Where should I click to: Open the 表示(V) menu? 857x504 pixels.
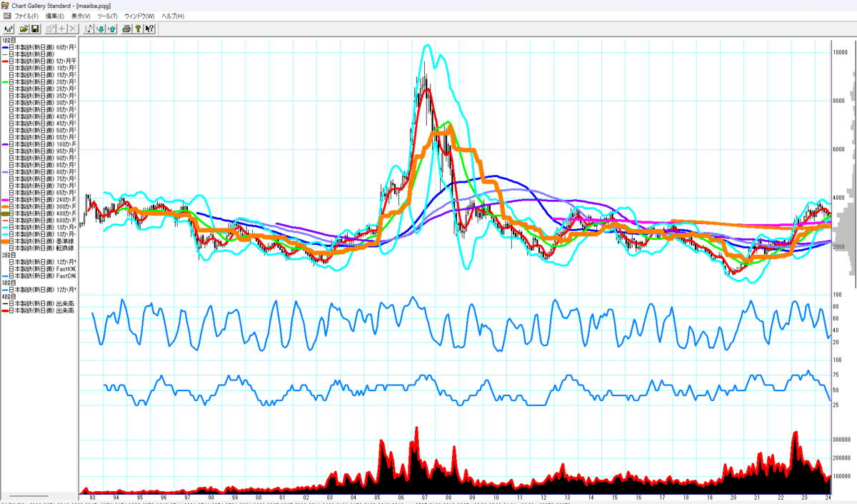pos(81,16)
